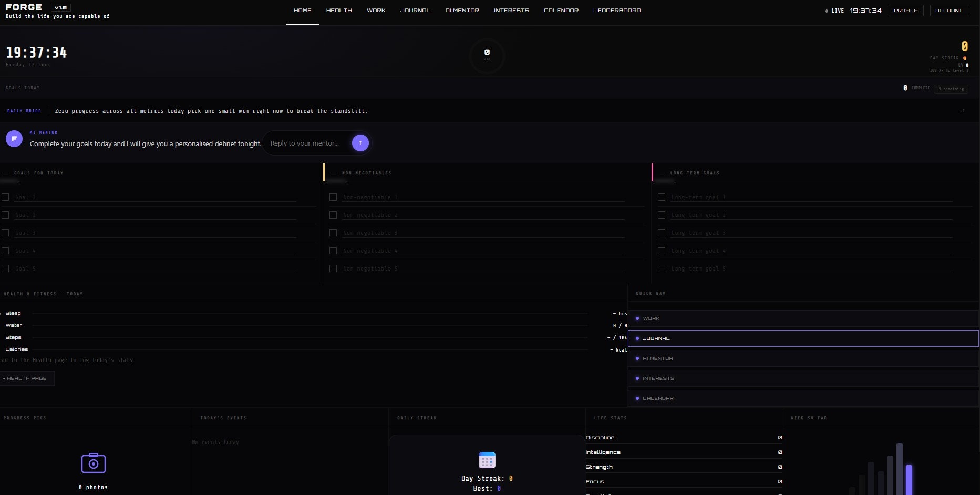Mark Goal 4 as done
Screen dimensions: 980x495
click(5, 251)
